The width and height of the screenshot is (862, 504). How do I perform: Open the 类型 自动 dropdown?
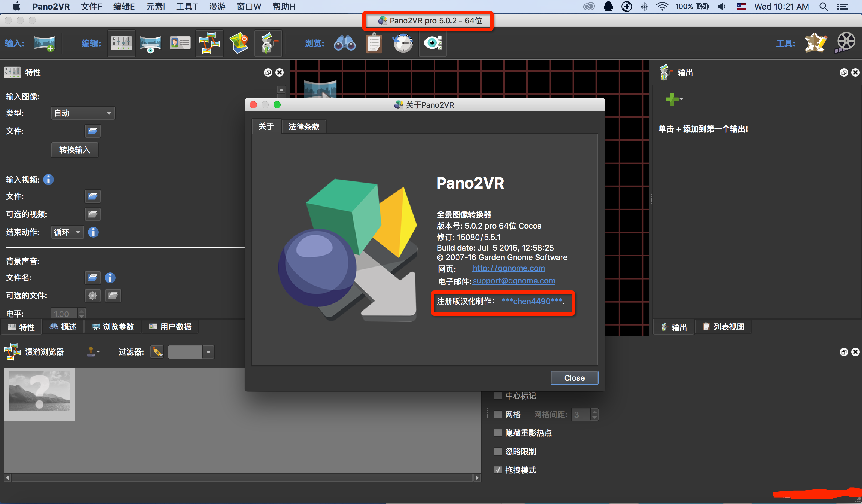[x=83, y=113]
